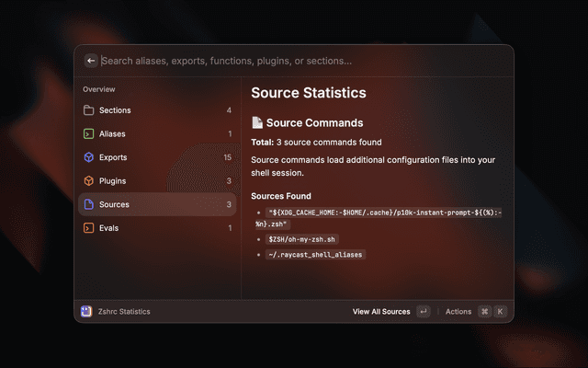Click the K key badge
Image resolution: width=588 pixels, height=368 pixels.
click(500, 312)
